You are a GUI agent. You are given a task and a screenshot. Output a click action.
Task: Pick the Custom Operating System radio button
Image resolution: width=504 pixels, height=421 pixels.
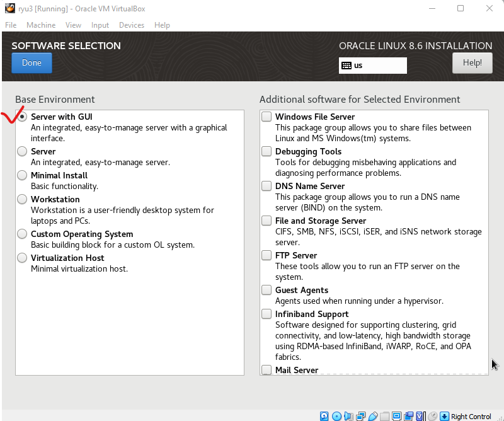[x=22, y=234]
